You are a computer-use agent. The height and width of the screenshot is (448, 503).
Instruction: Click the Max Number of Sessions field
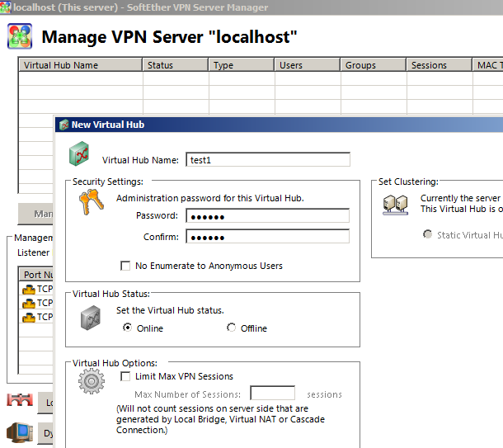pos(272,393)
